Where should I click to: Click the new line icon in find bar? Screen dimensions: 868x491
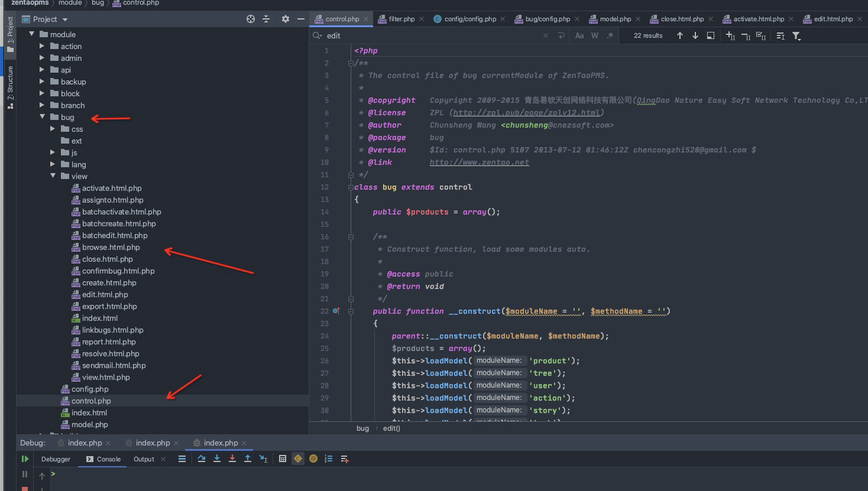coord(561,35)
